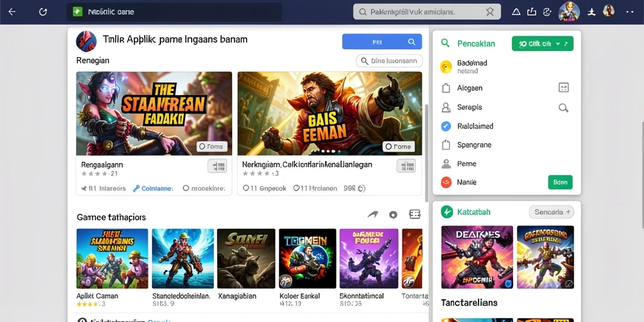
Task: Select Nanile in the side panel
Action: click(x=467, y=182)
